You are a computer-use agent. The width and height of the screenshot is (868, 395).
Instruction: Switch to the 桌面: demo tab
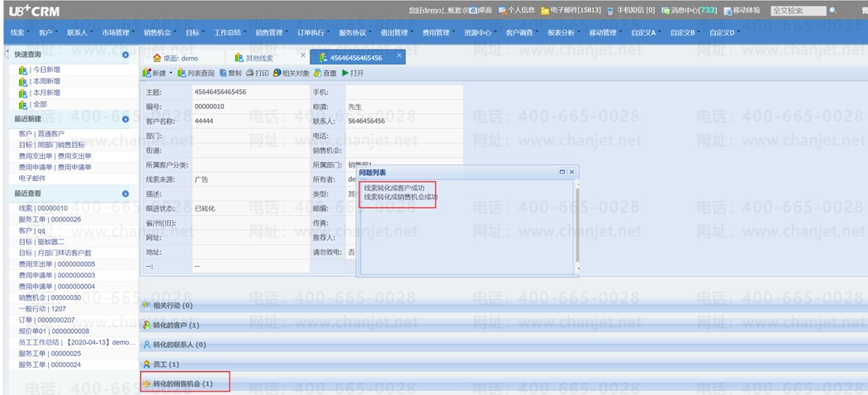coord(183,58)
